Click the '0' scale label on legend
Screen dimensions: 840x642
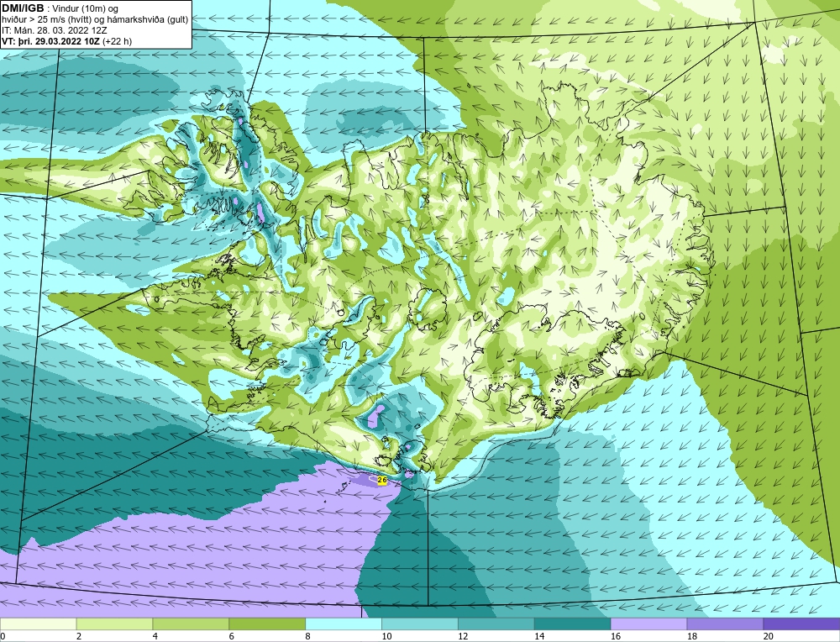point(3,636)
